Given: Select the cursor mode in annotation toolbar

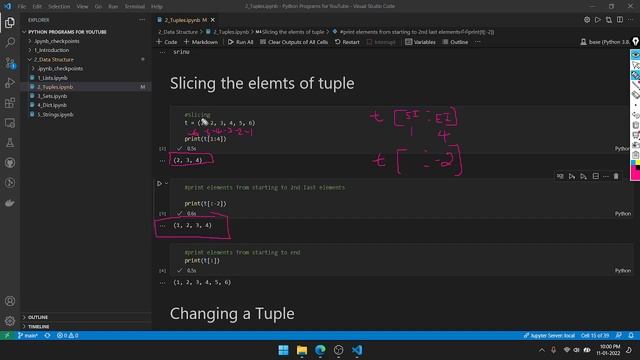Looking at the screenshot, I should 635,65.
